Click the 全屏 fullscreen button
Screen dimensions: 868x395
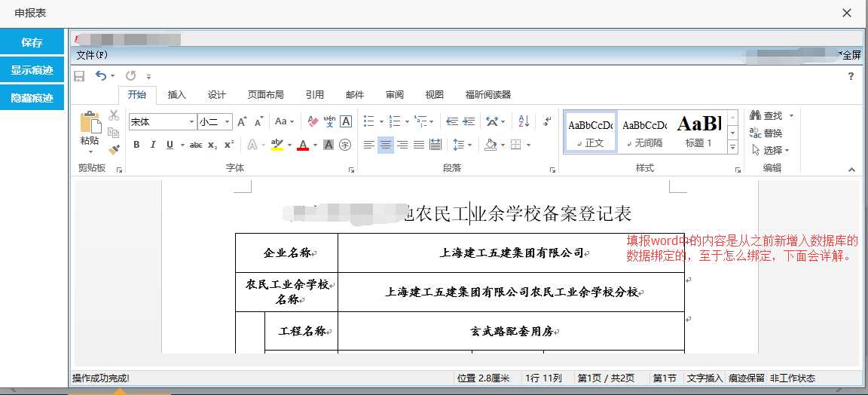click(x=851, y=55)
